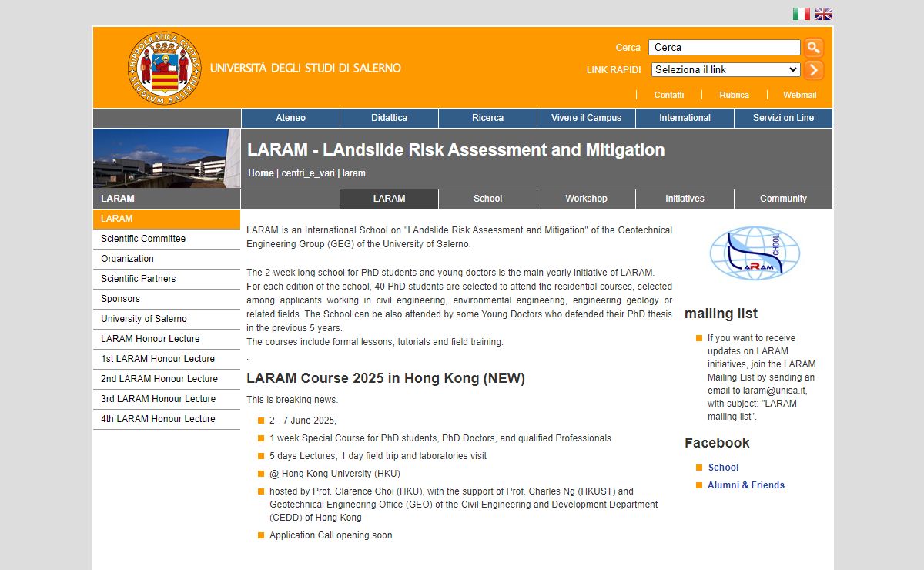Click the 'mailing list' heading
Viewport: 924px width, 570px height.
721,313
